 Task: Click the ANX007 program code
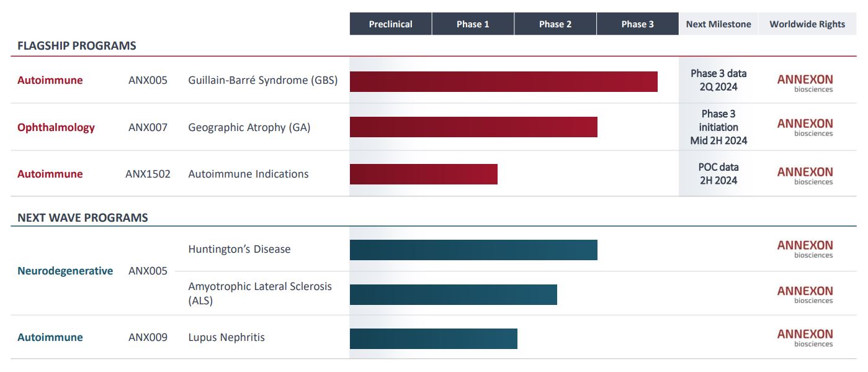tap(148, 127)
